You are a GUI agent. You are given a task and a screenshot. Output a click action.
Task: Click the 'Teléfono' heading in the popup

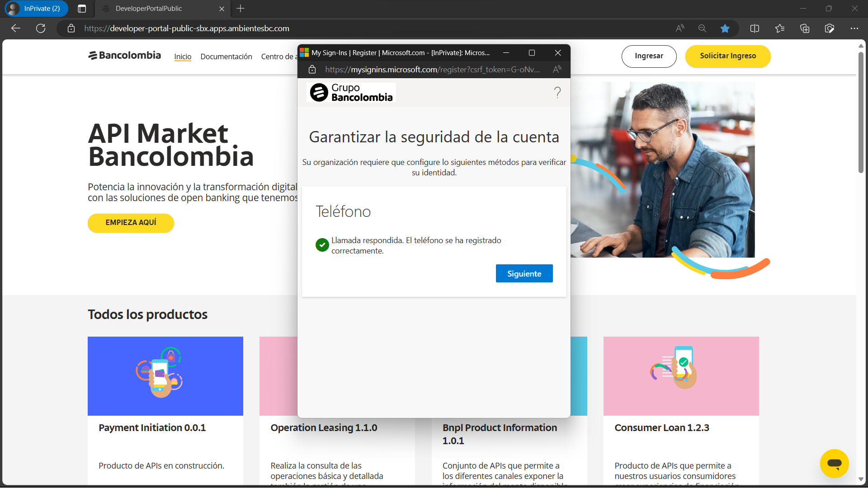tap(343, 211)
